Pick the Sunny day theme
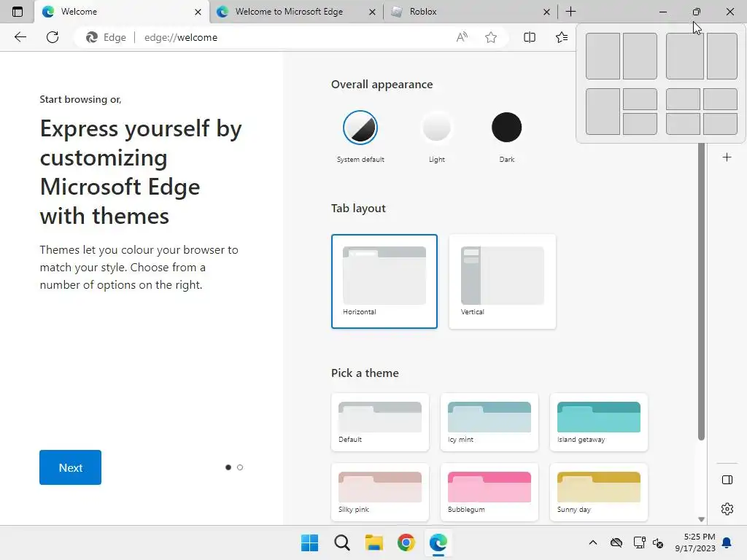 (599, 492)
